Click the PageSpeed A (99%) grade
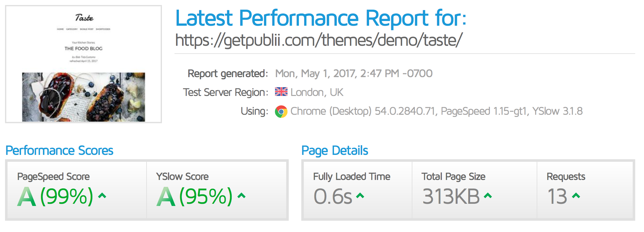 click(56, 197)
